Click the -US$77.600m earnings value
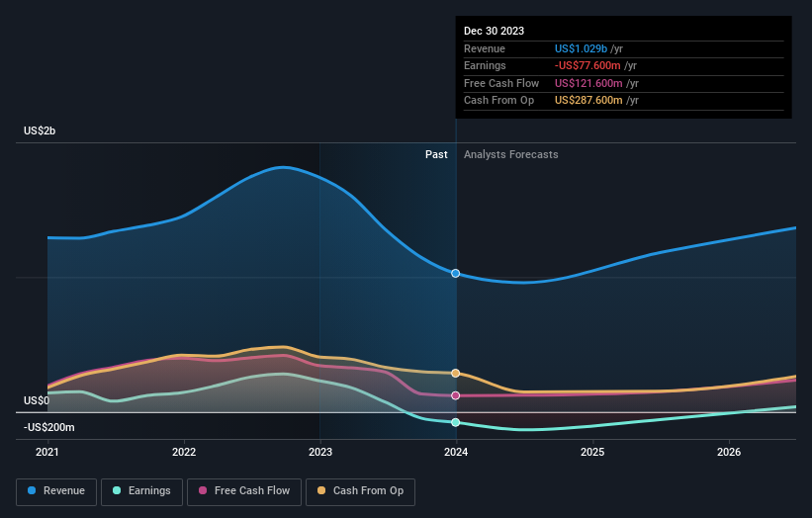The height and width of the screenshot is (518, 812). coord(587,65)
